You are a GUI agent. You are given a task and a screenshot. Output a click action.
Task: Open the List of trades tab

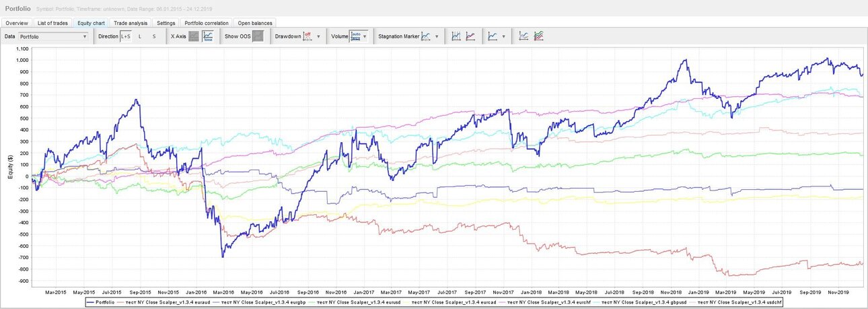click(x=53, y=23)
